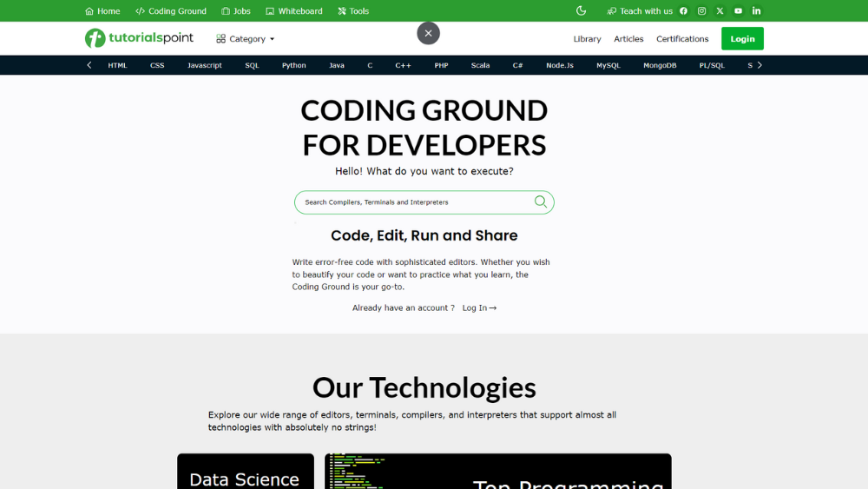
Task: Click Teach with us link
Action: (640, 11)
